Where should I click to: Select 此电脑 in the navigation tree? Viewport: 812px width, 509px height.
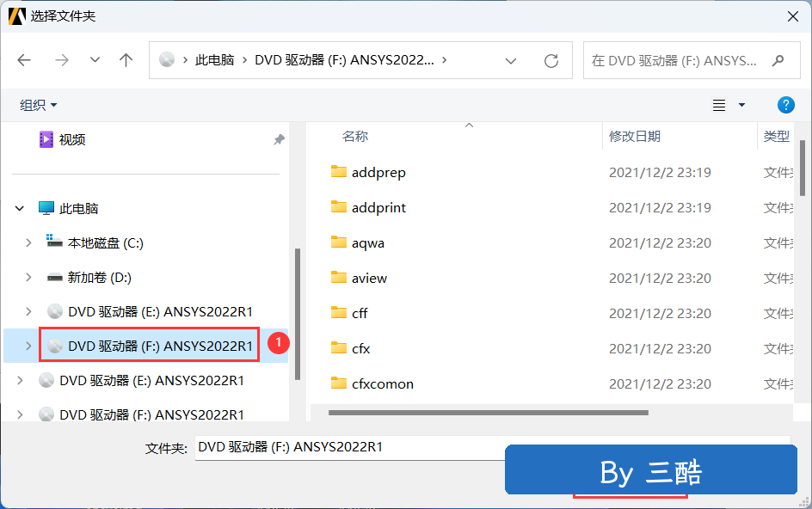pyautogui.click(x=69, y=209)
